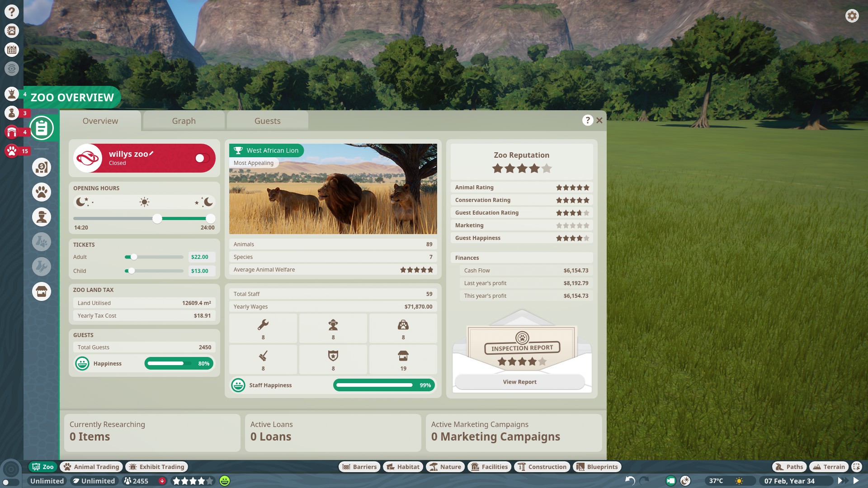
Task: Click the West African Lion image
Action: tap(333, 189)
